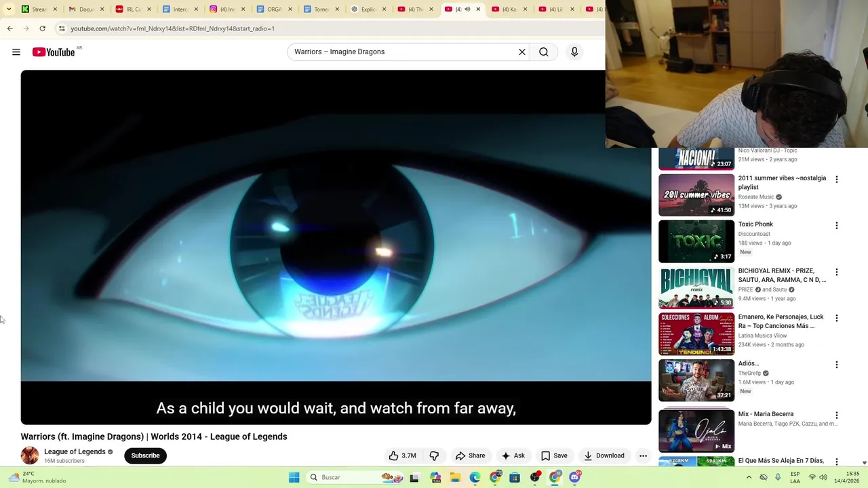
Task: Open options menu for Mix - Maria Becerra
Action: tap(837, 415)
